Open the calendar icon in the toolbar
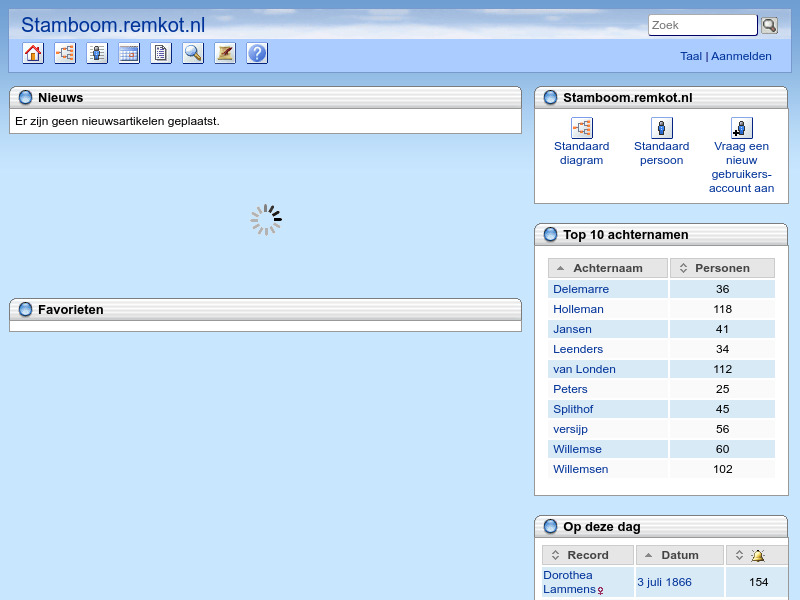 pyautogui.click(x=129, y=53)
